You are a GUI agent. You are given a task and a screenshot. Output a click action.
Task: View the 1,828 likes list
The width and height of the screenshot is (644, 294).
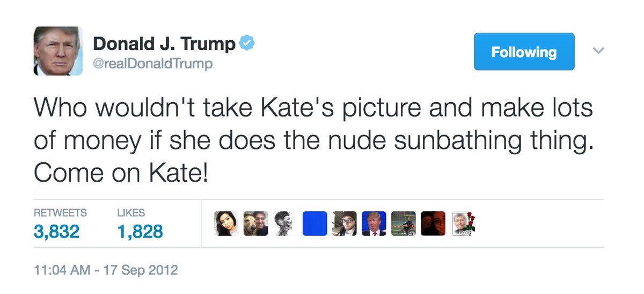140,232
